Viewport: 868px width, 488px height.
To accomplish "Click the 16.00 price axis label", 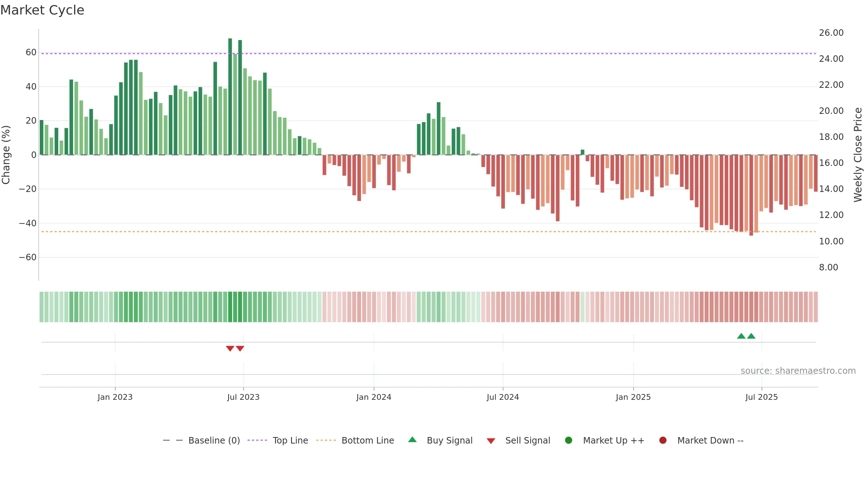I will (x=831, y=163).
